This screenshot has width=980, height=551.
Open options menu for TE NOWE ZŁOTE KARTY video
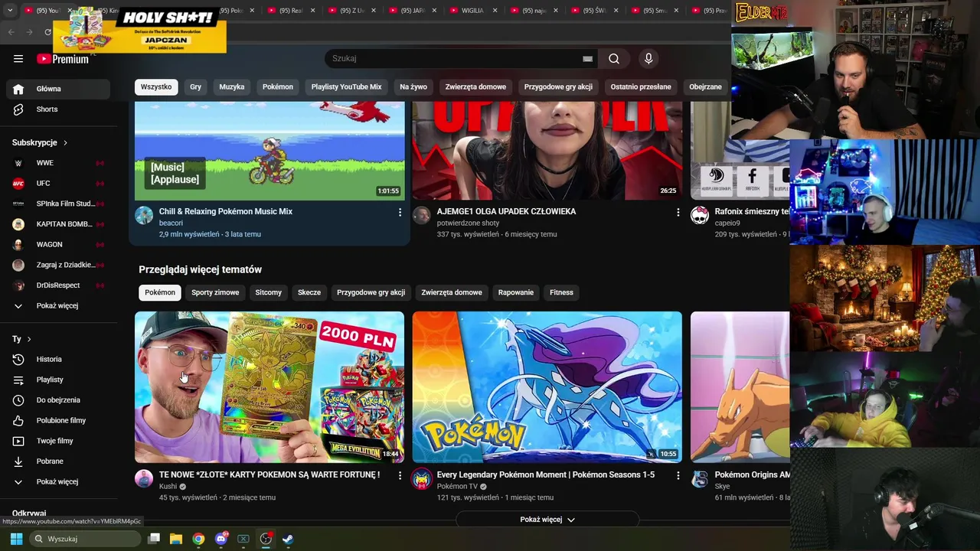click(x=400, y=475)
